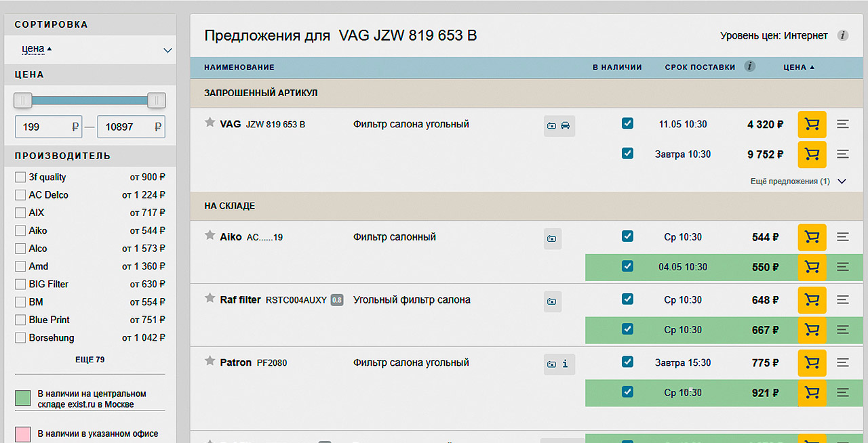The width and height of the screenshot is (868, 443).
Task: Open options menu for 9 752 ₽ offer
Action: point(843,154)
